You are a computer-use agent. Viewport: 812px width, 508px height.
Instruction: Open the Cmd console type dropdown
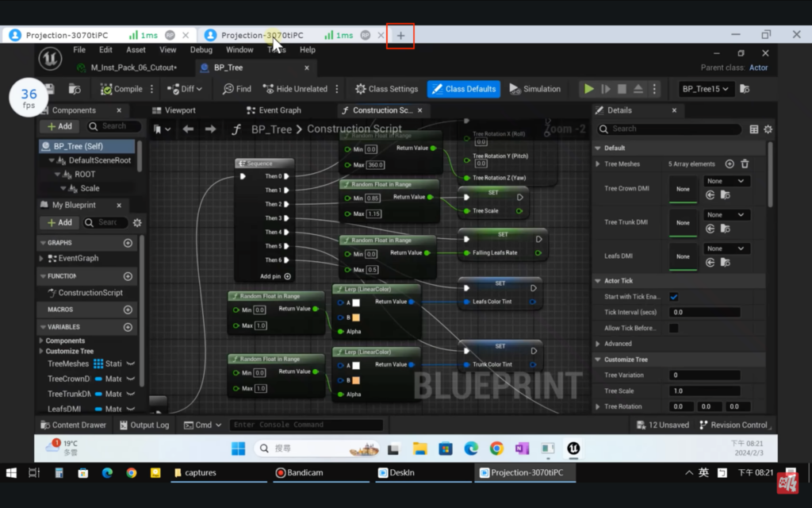point(202,425)
